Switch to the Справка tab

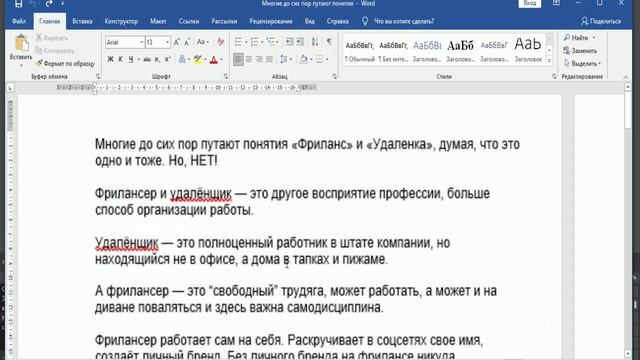338,21
